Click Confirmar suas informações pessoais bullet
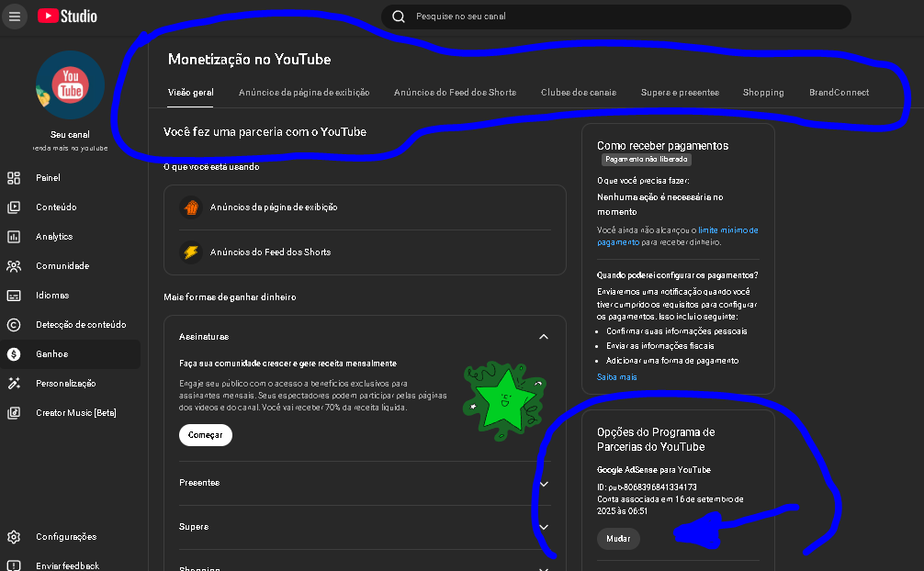The image size is (924, 571). click(677, 331)
